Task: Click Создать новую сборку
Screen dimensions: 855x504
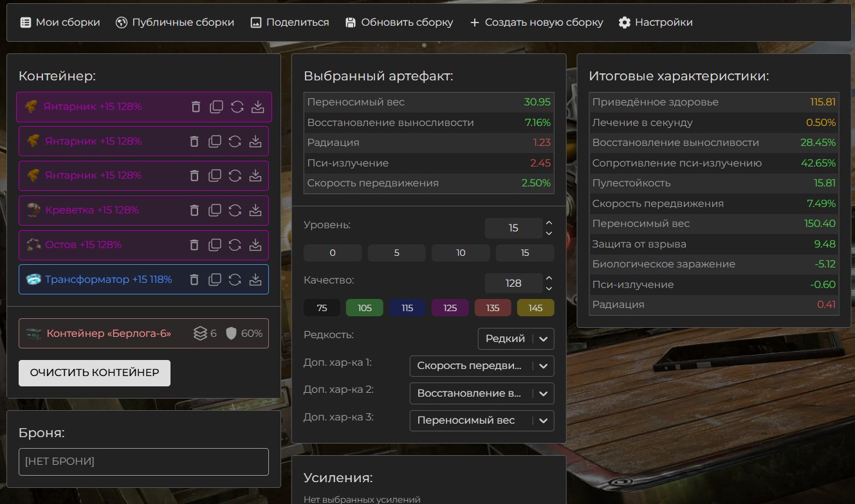Action: (x=536, y=22)
